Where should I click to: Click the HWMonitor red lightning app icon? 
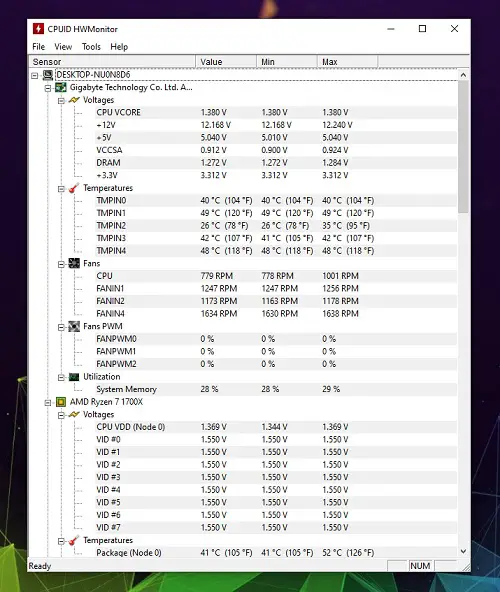(38, 29)
